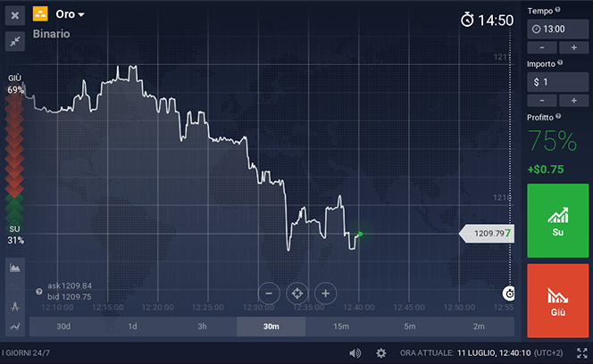Viewport: 593px width, 364px height.
Task: Open settings gear in bottom bar
Action: 382,353
